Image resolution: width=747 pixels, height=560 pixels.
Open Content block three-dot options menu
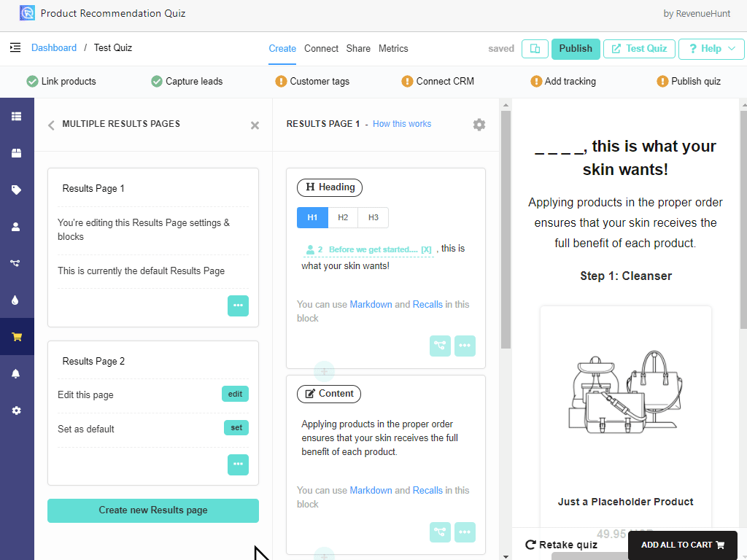(x=465, y=532)
